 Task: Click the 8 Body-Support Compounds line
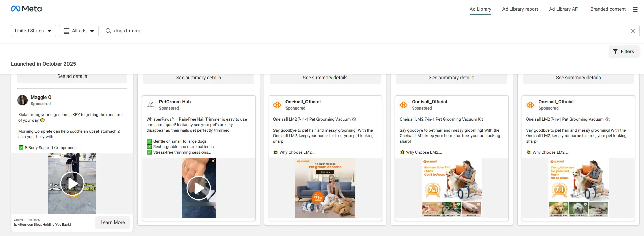51,148
